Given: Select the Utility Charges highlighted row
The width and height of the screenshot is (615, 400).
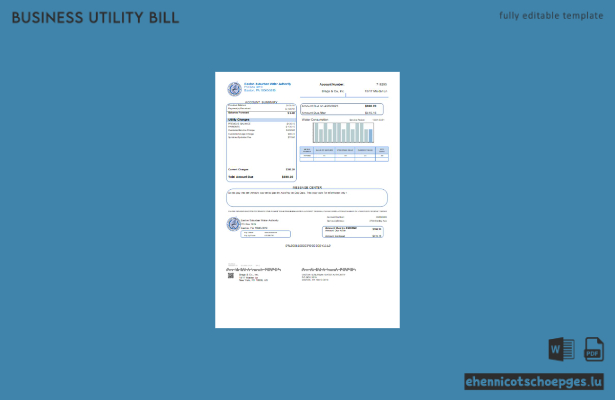Looking at the screenshot, I should click(x=261, y=120).
